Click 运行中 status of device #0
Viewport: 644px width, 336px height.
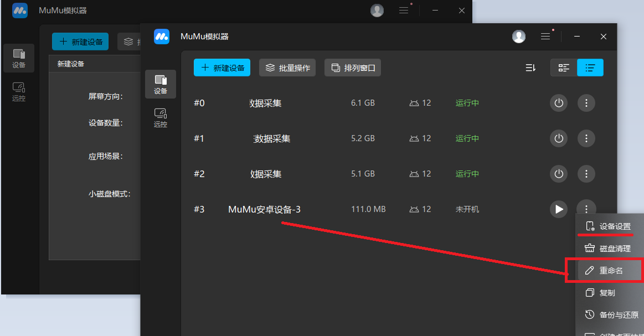[x=467, y=103]
